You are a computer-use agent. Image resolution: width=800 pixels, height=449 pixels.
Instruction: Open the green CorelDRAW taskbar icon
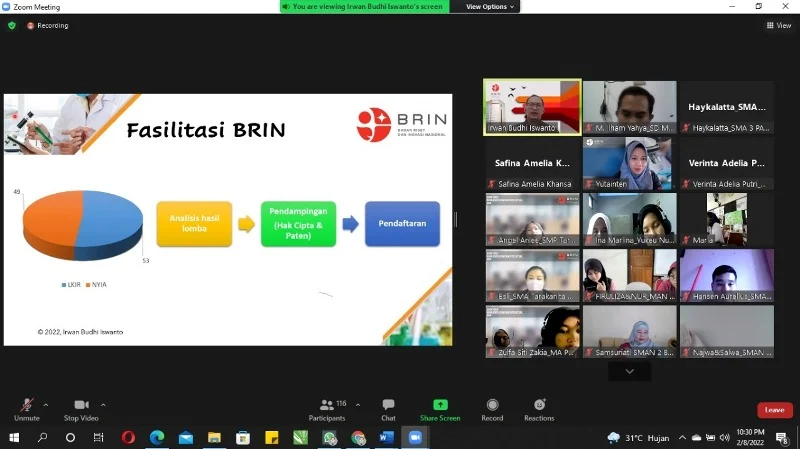pos(301,437)
